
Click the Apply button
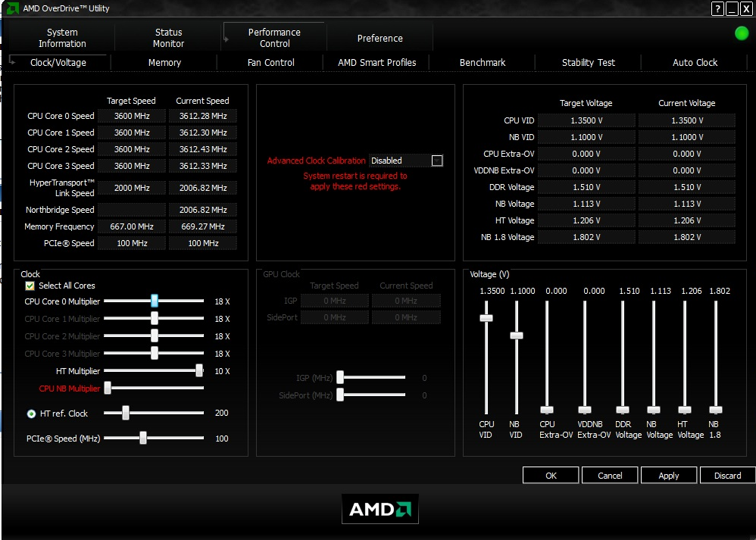coord(669,476)
